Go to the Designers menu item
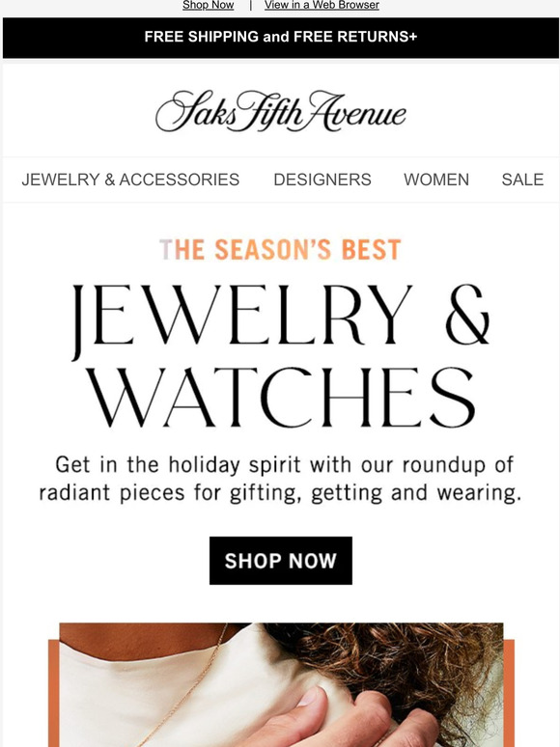Viewport: 560px width, 747px height. click(322, 180)
